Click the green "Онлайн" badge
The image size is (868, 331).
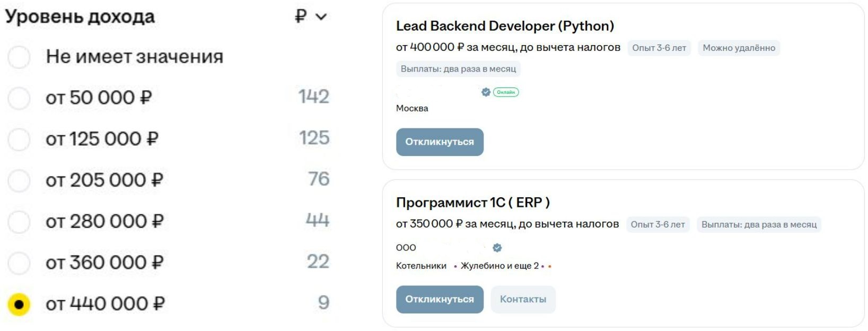506,92
